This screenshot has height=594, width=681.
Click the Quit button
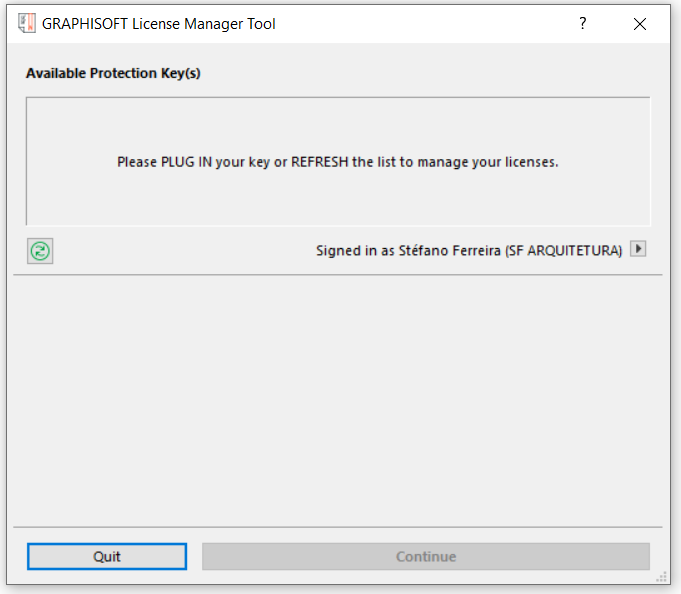107,556
